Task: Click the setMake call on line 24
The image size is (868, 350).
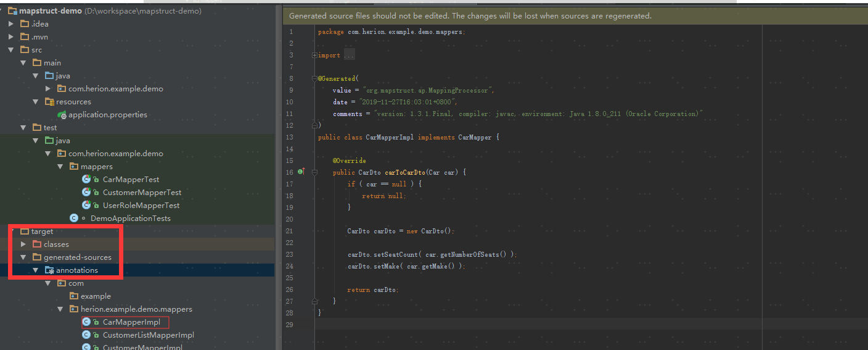Action: pyautogui.click(x=388, y=266)
